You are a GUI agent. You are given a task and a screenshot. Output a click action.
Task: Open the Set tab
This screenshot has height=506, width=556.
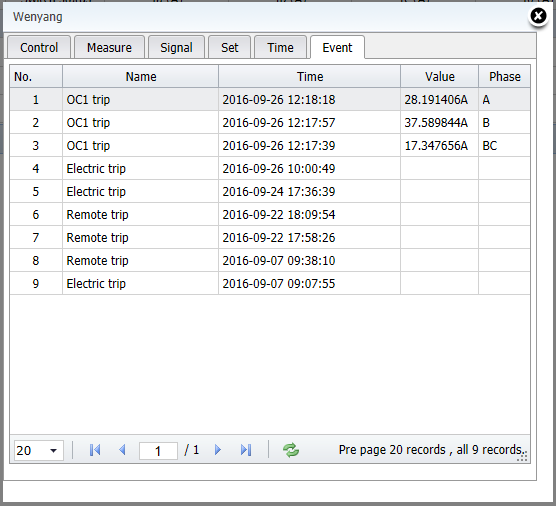229,48
